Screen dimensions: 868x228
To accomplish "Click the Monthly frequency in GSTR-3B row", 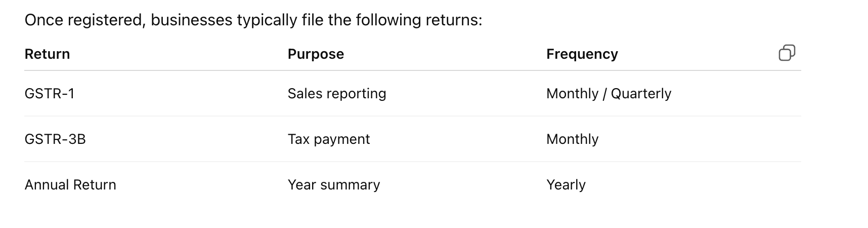I will [572, 139].
